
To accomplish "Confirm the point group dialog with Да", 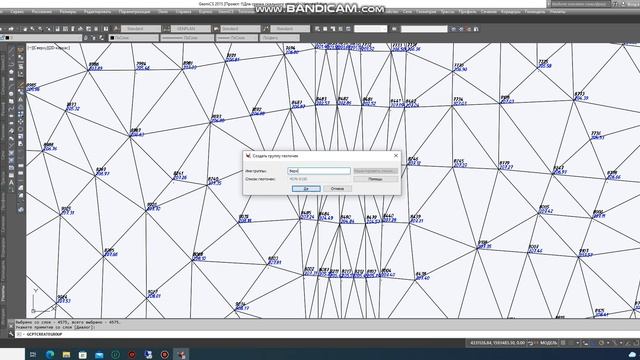I will (306, 189).
